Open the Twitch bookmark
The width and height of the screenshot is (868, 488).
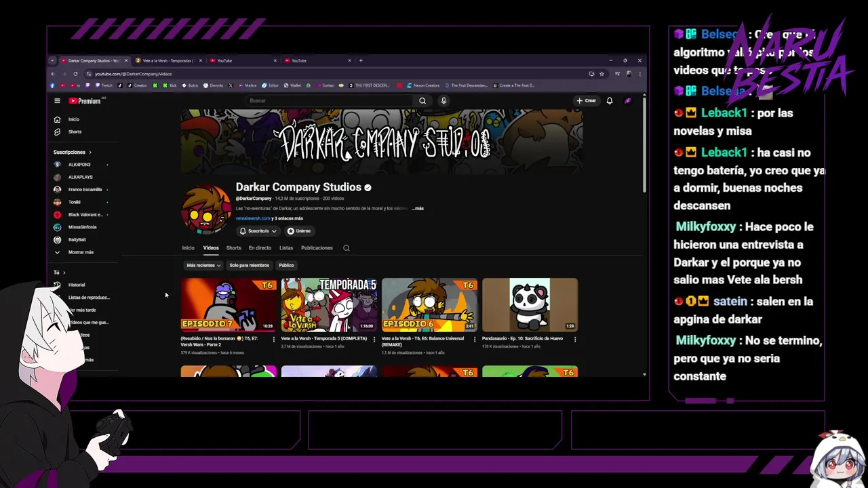pos(104,85)
